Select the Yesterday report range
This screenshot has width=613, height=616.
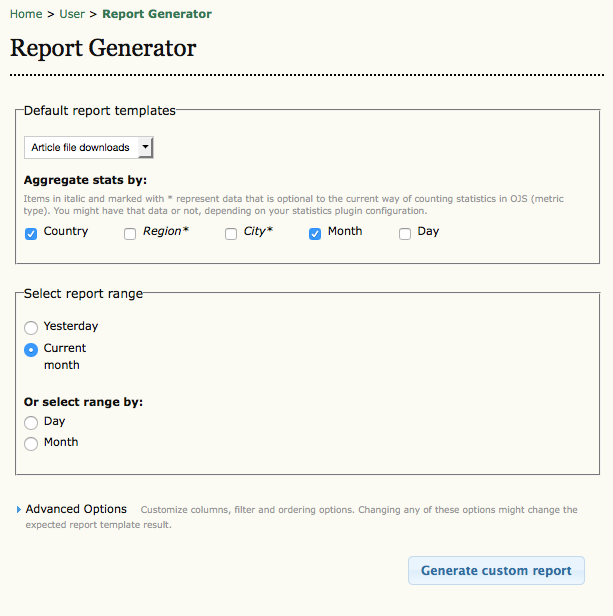pos(31,327)
